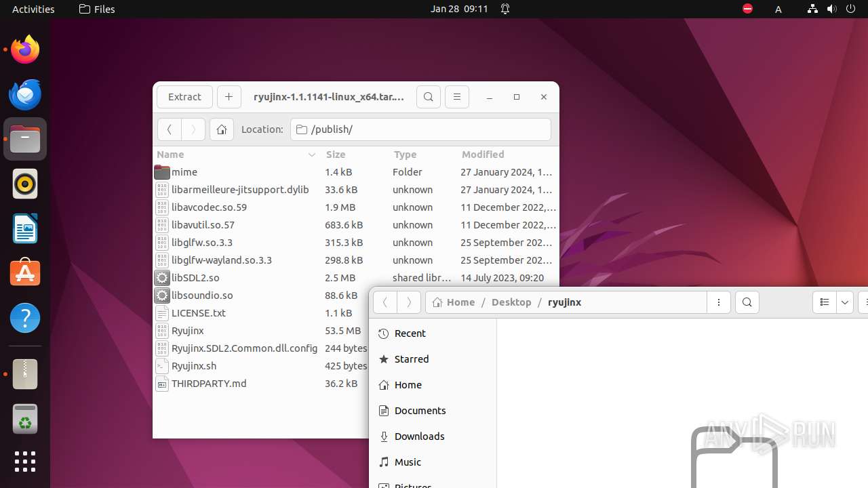Select the Archive Manager dock icon
868x488 pixels.
pyautogui.click(x=25, y=374)
